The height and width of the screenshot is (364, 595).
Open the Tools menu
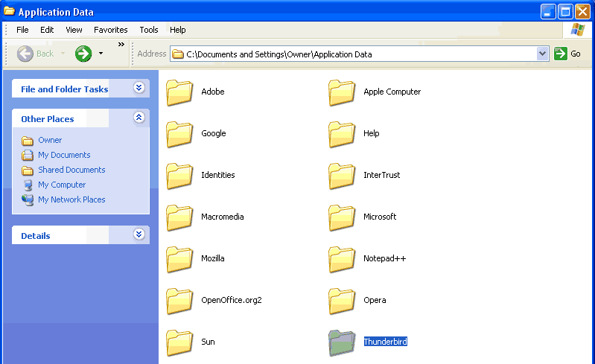[x=149, y=30]
